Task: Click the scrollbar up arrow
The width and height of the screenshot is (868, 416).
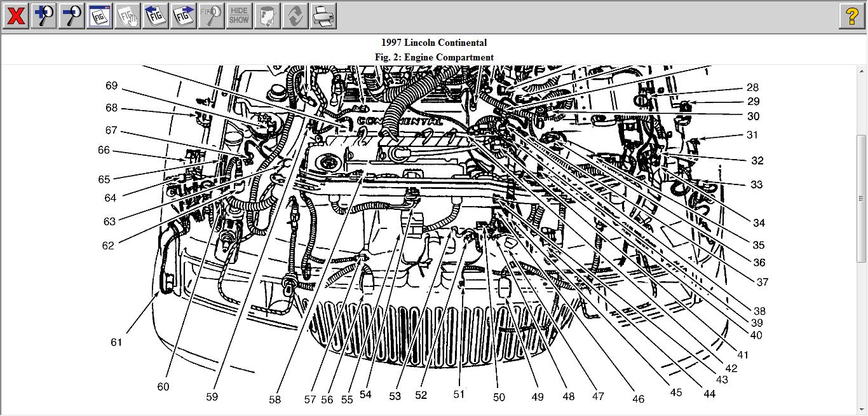Action: click(x=862, y=71)
